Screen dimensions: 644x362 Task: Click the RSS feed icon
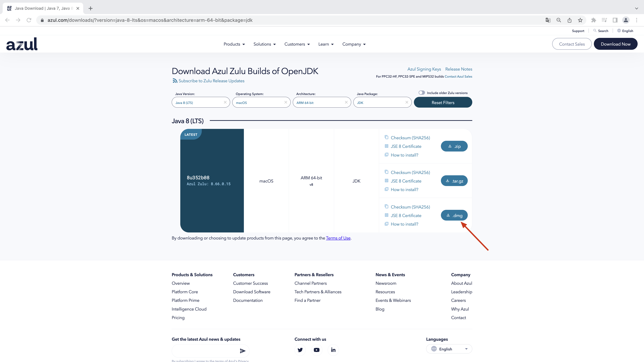tap(175, 81)
